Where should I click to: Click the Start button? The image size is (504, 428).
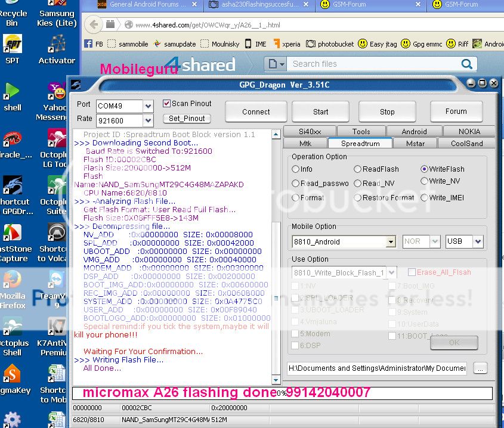tap(320, 112)
